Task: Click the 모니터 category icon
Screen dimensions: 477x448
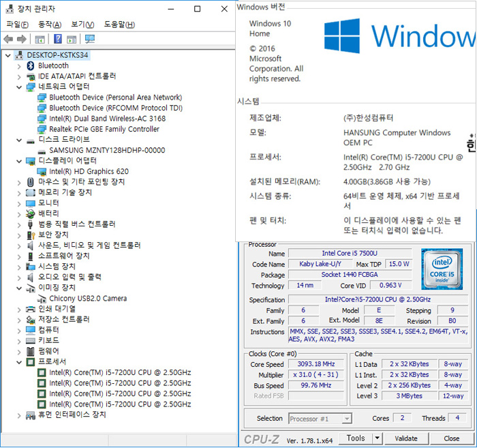Action: click(31, 203)
